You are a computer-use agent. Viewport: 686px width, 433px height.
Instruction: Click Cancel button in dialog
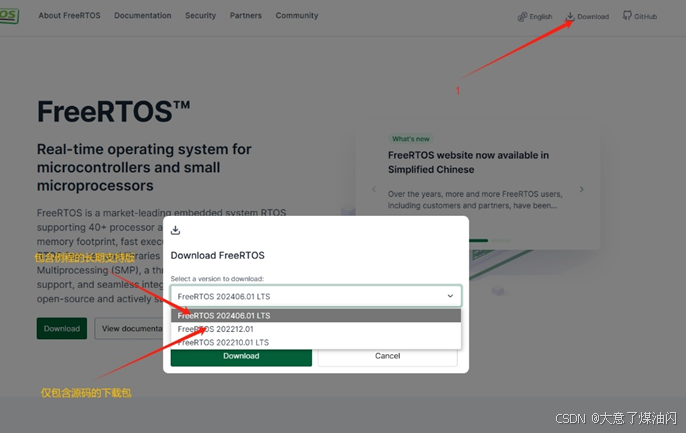pos(388,356)
